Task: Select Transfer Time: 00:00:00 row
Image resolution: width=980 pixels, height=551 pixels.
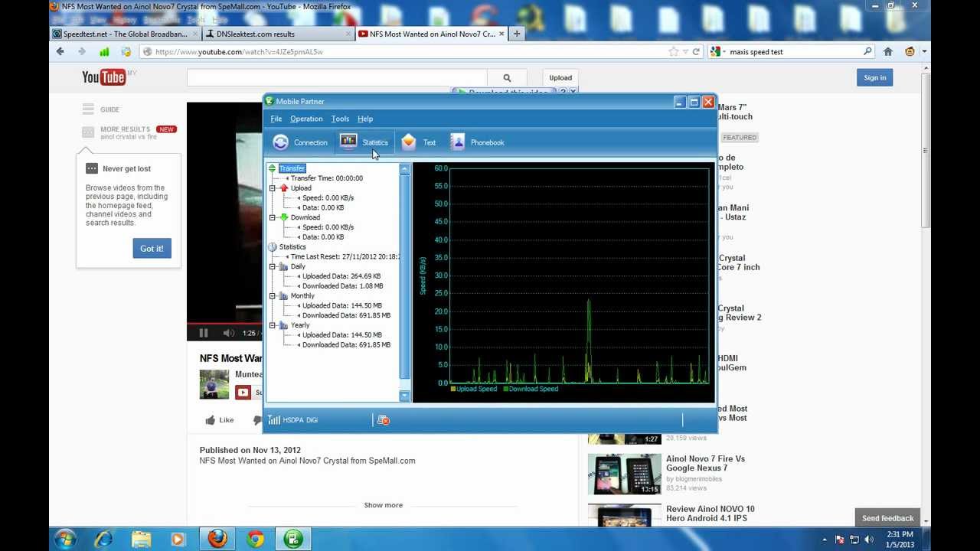Action: tap(327, 178)
